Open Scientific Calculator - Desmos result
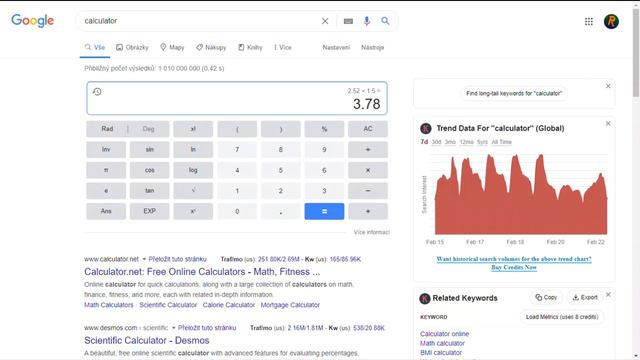Viewport: 640px width, 360px height. click(x=147, y=340)
